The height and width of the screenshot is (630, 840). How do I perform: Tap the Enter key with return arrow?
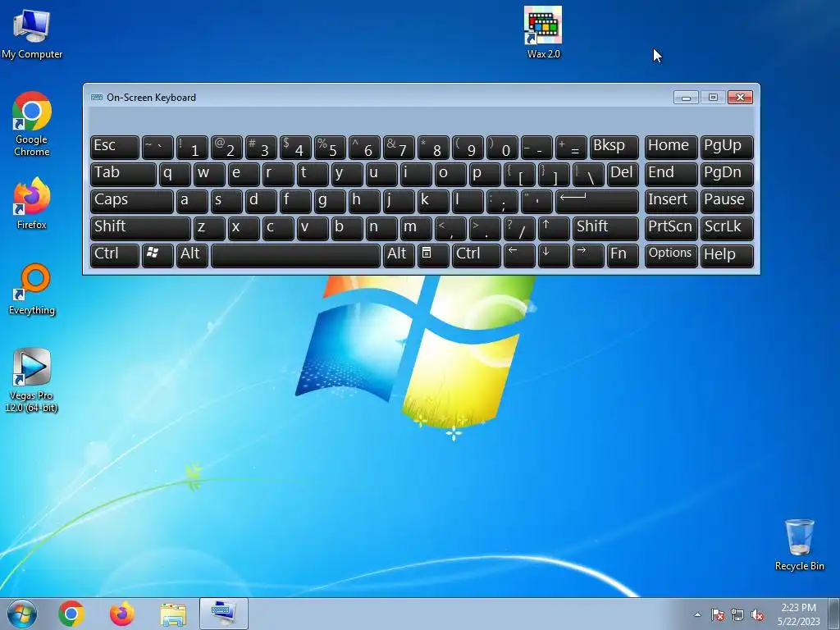pyautogui.click(x=597, y=202)
